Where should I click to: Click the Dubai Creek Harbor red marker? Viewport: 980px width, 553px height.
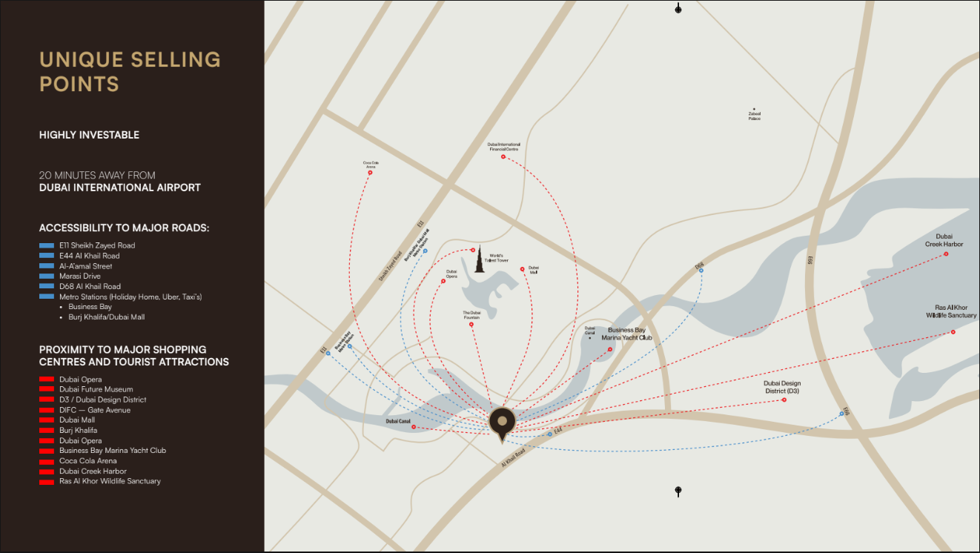946,254
